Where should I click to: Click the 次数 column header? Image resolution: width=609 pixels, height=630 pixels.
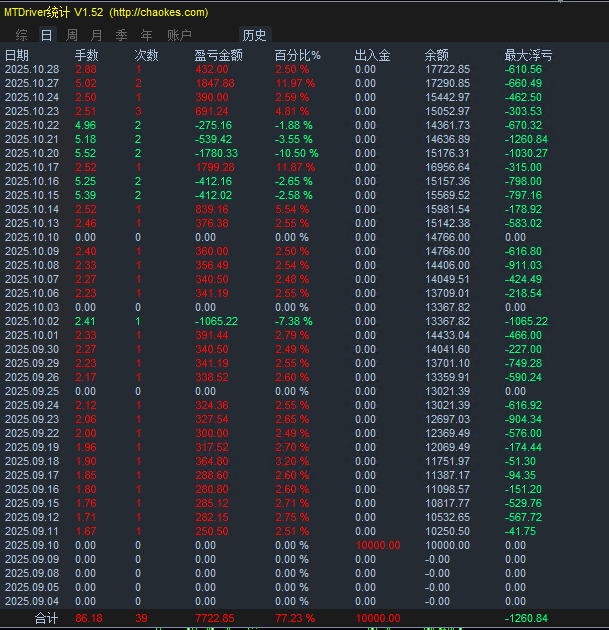(x=147, y=55)
